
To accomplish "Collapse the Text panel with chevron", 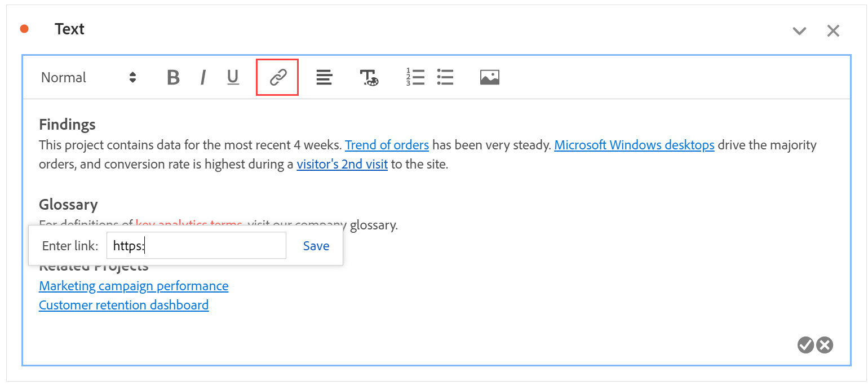I will click(799, 31).
